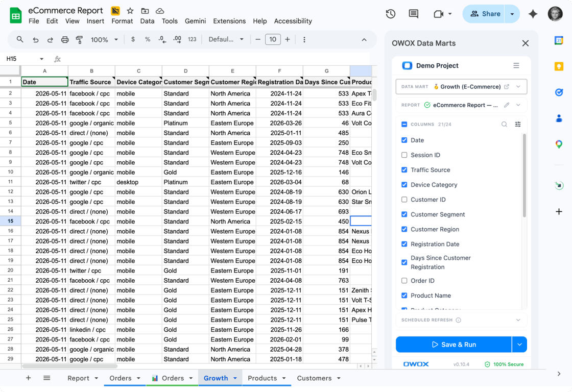Activate the paint format tool
572x392 pixels.
pos(79,40)
